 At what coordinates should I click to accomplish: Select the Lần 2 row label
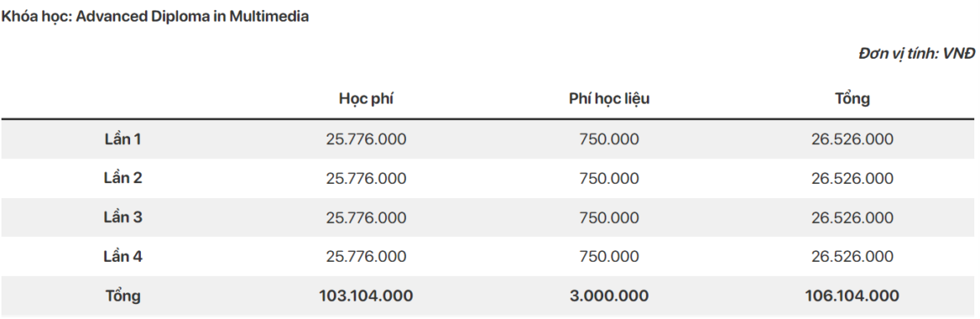pos(123,178)
